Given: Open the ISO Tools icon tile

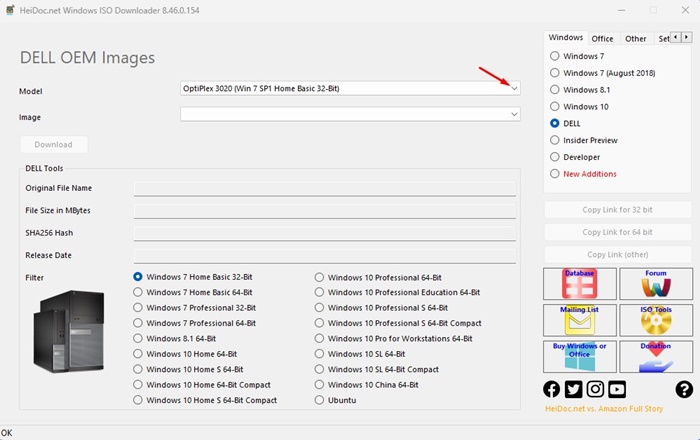Looking at the screenshot, I should click(x=656, y=320).
